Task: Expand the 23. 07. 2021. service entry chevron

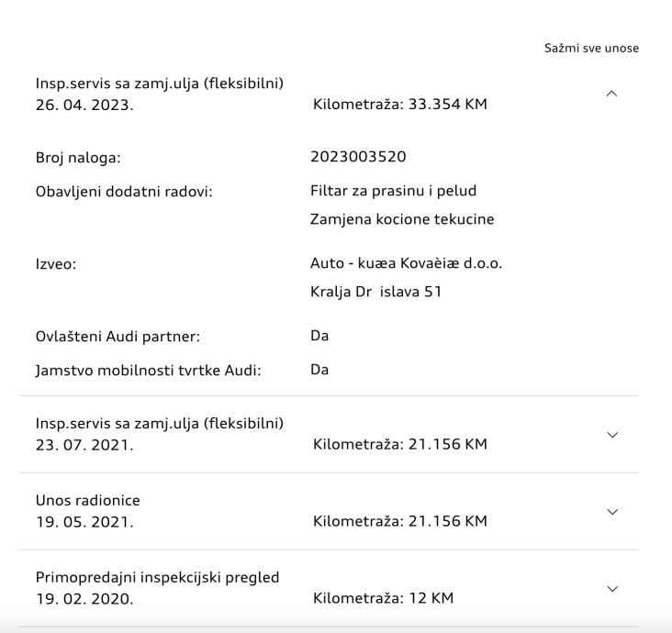Action: 613,435
